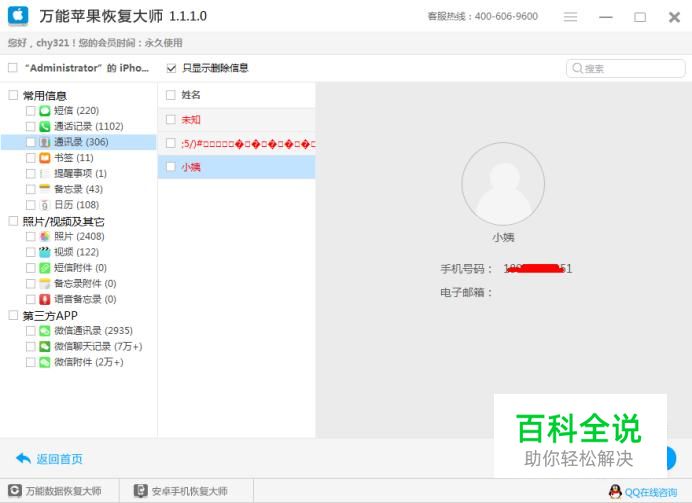The height and width of the screenshot is (503, 692).
Task: Click the 手机号码 label
Action: [466, 268]
